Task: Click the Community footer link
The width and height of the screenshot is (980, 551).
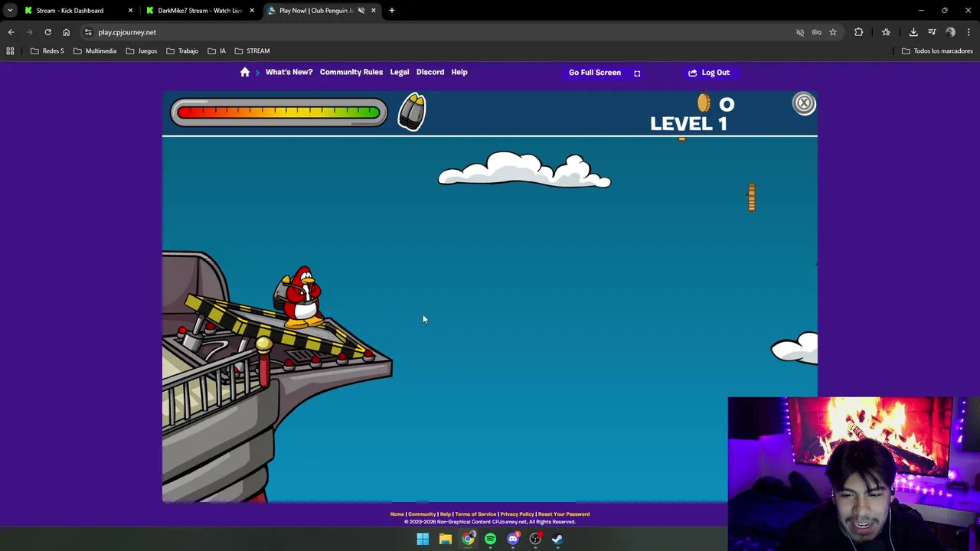Action: tap(422, 514)
